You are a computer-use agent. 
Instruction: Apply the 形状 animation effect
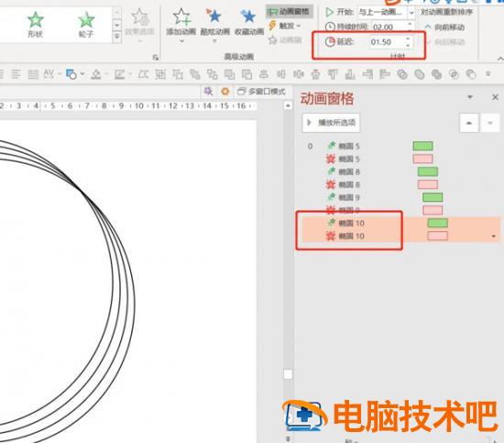click(36, 25)
